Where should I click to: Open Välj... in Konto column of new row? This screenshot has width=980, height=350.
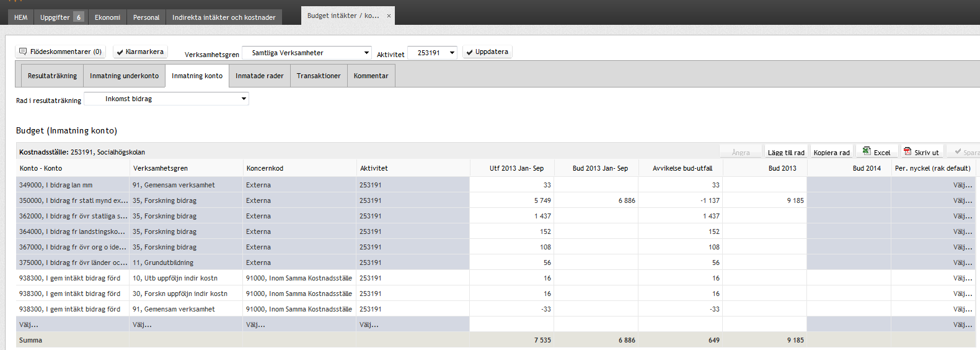73,325
